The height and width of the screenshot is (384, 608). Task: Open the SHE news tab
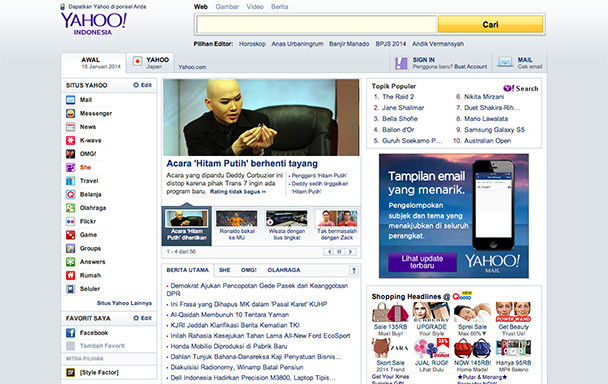225,270
